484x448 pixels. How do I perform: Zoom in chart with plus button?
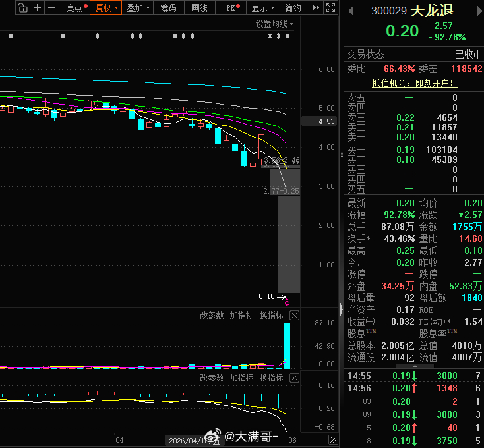pyautogui.click(x=38, y=7)
